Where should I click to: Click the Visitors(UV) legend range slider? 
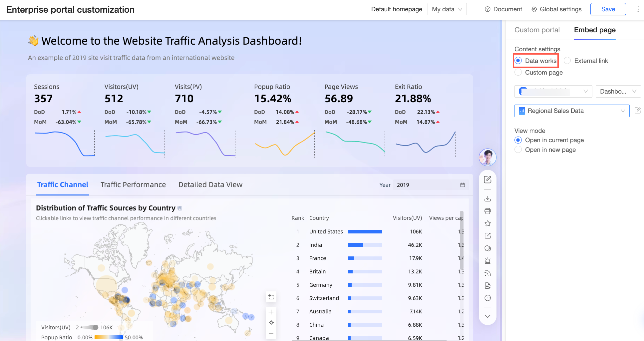click(x=89, y=327)
